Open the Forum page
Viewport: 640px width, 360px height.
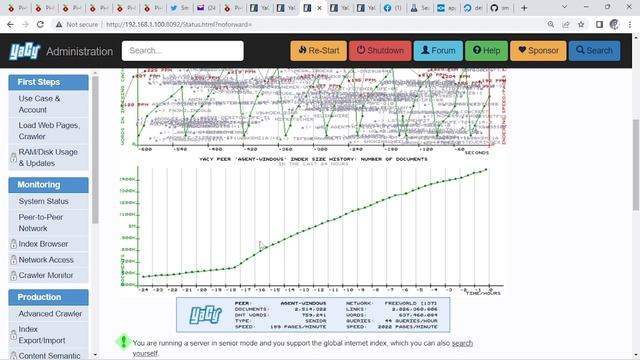(438, 51)
